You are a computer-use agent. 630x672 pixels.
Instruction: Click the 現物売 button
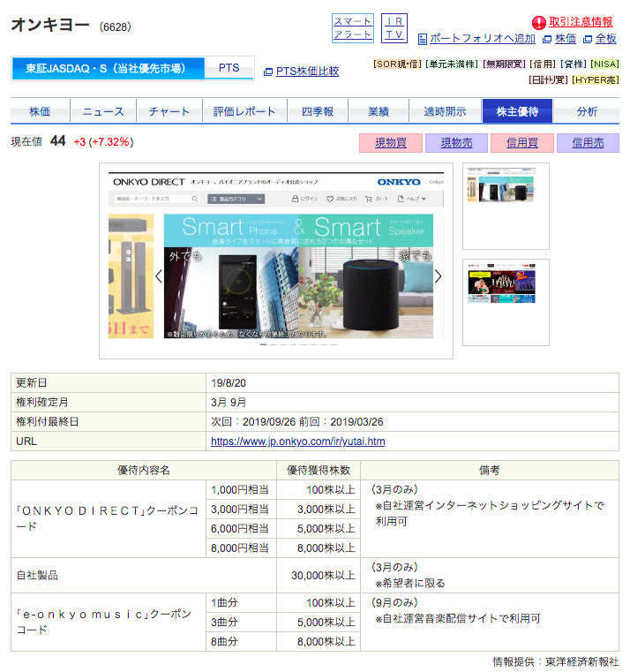point(456,143)
